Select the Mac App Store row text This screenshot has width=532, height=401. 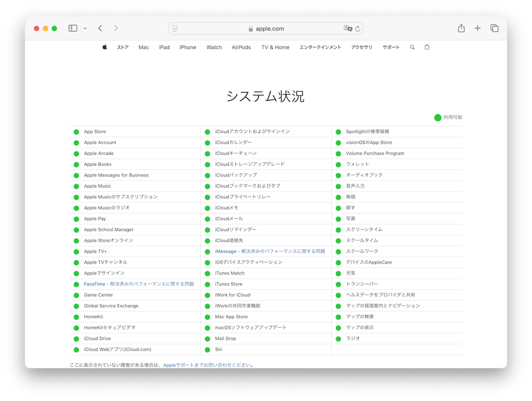click(231, 317)
